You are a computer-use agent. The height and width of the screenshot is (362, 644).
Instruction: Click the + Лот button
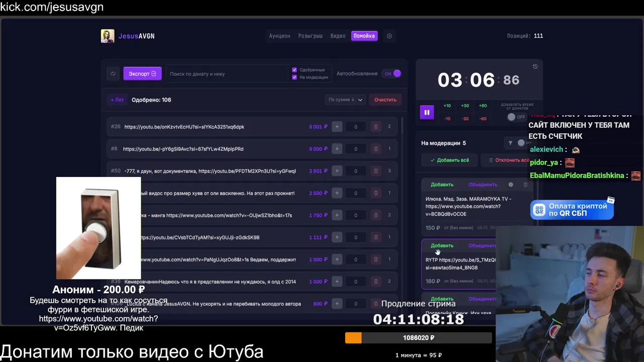117,100
